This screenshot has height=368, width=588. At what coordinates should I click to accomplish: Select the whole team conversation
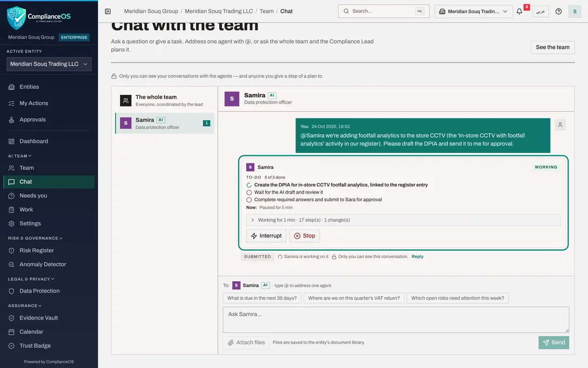coord(165,100)
